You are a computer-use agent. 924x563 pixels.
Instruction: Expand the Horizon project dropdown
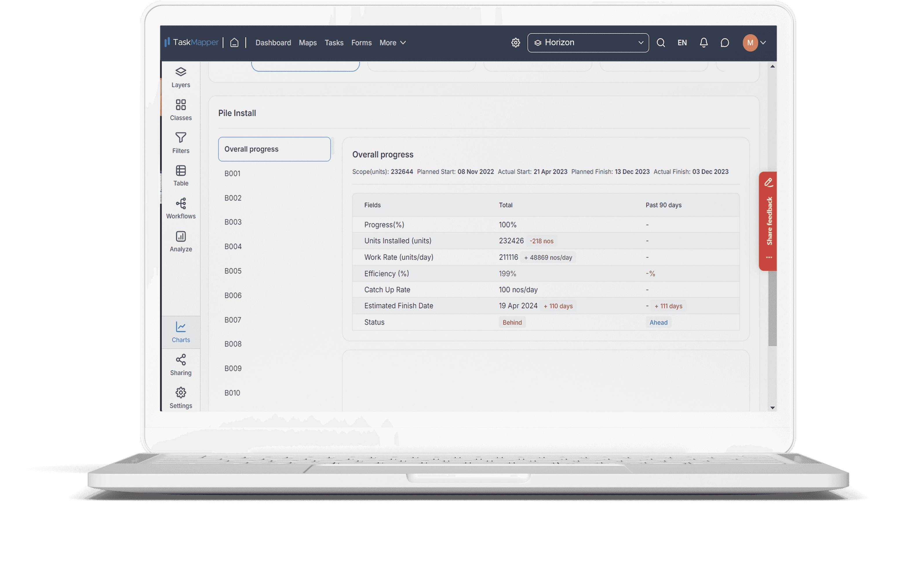click(588, 43)
